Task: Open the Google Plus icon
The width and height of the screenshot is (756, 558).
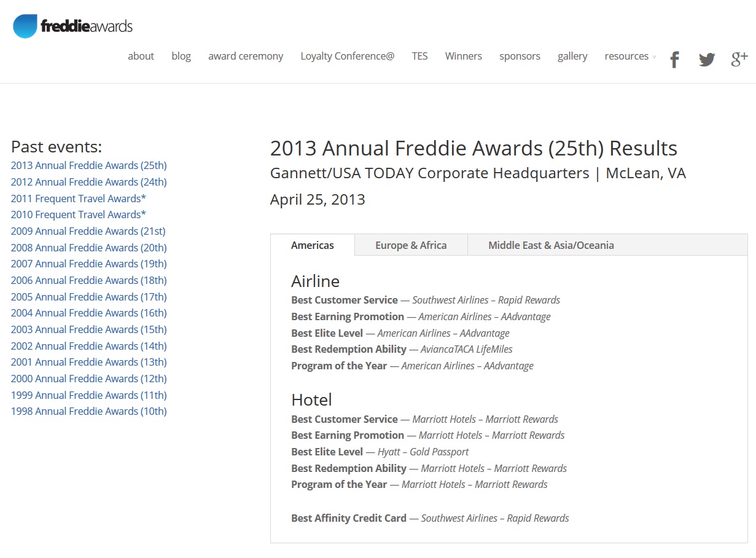Action: click(x=739, y=59)
